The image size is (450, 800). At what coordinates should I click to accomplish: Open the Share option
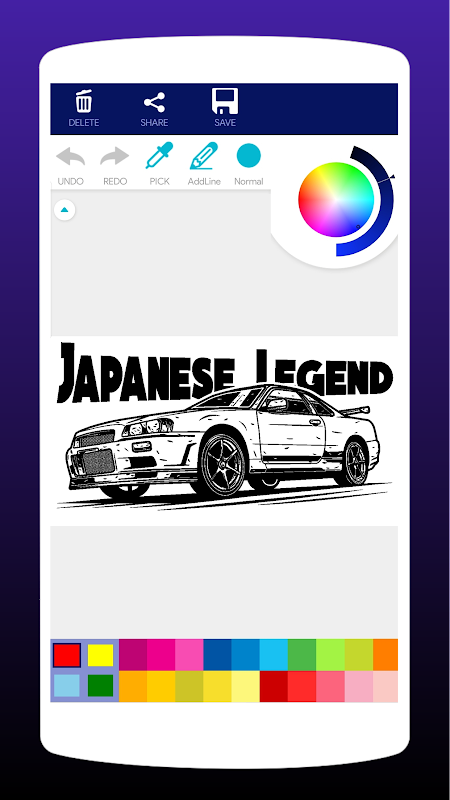point(154,103)
